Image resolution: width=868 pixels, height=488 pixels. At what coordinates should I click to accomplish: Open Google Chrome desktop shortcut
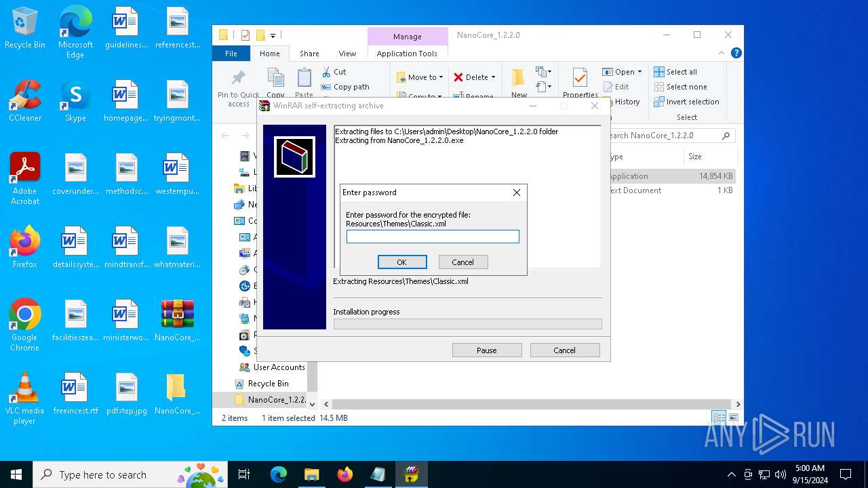coord(25,325)
